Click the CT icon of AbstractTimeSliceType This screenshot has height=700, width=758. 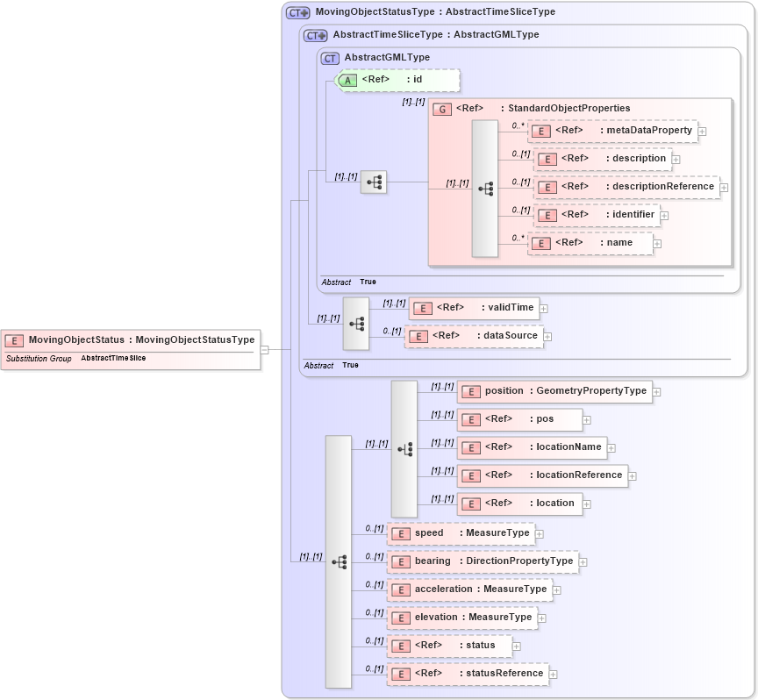[315, 36]
